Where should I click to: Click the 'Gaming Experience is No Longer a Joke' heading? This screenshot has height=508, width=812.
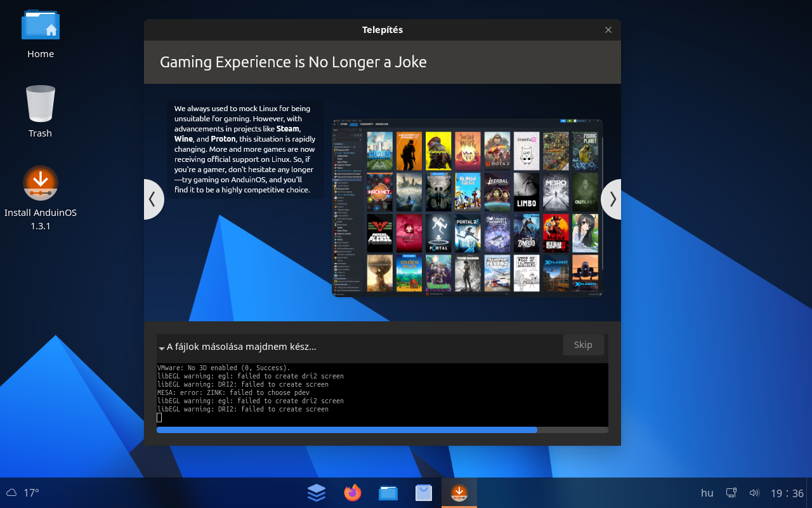[293, 62]
